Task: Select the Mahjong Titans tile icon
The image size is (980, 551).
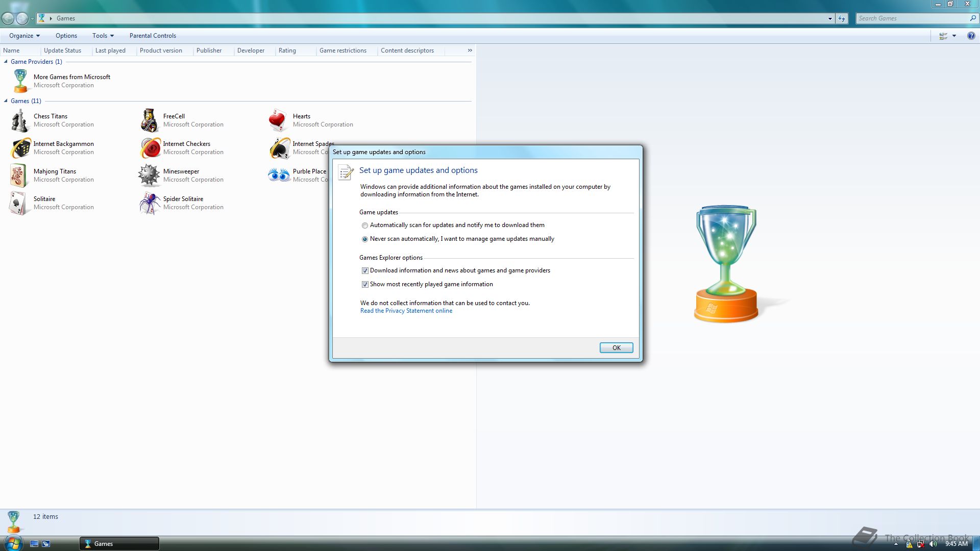Action: click(19, 176)
